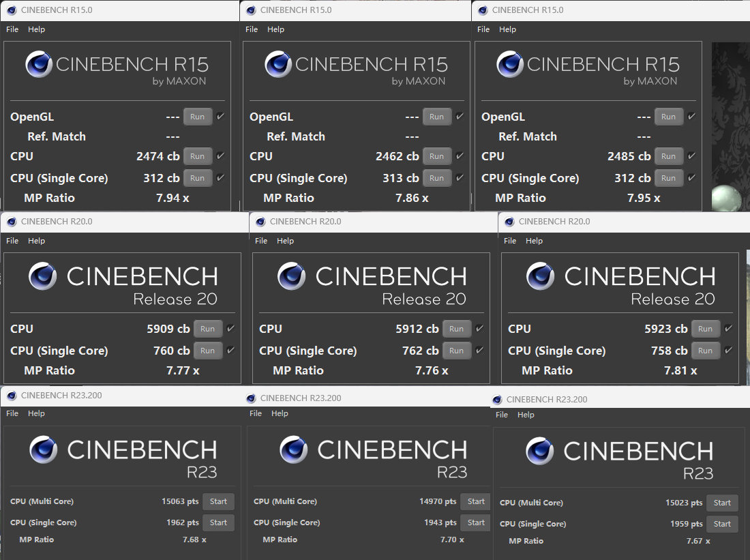Open File menu in the 15063 pts window
Viewport: 750px width, 560px height.
click(x=12, y=413)
